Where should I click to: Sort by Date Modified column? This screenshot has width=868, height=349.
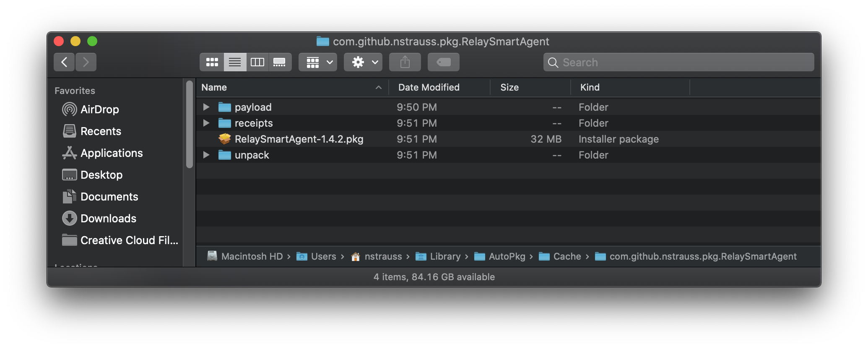[x=429, y=87]
